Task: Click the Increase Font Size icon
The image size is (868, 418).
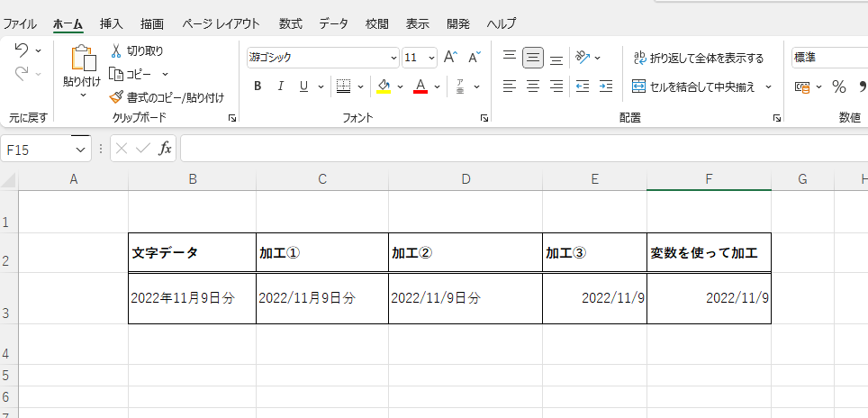Action: (x=451, y=58)
